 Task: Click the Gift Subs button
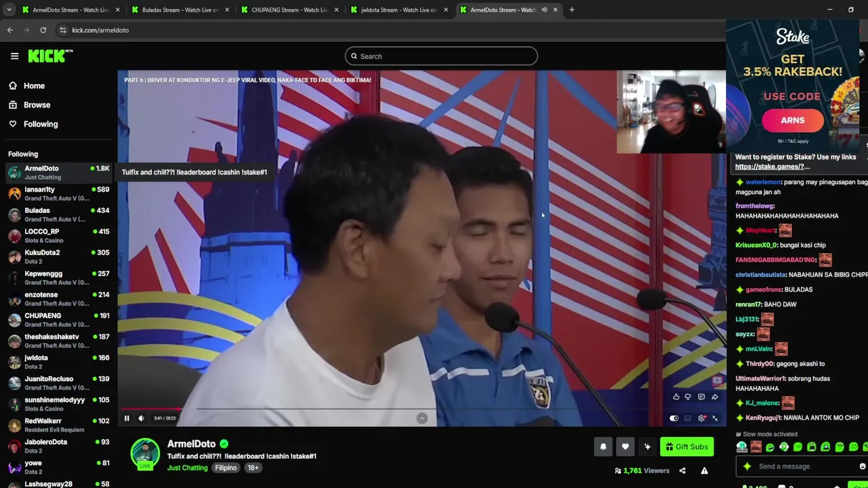pos(686,447)
